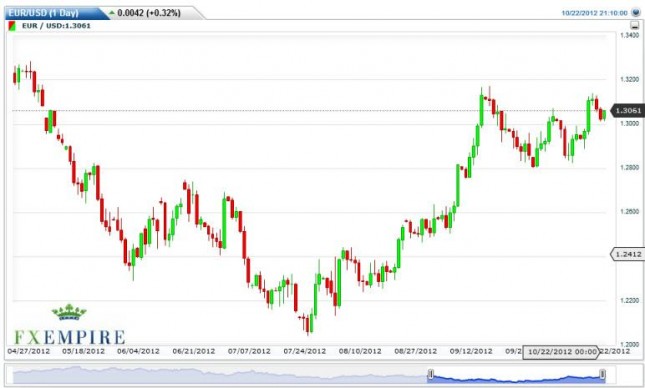The height and width of the screenshot is (388, 645).
Task: Click the 1.2412 price axis marker
Action: click(x=628, y=254)
